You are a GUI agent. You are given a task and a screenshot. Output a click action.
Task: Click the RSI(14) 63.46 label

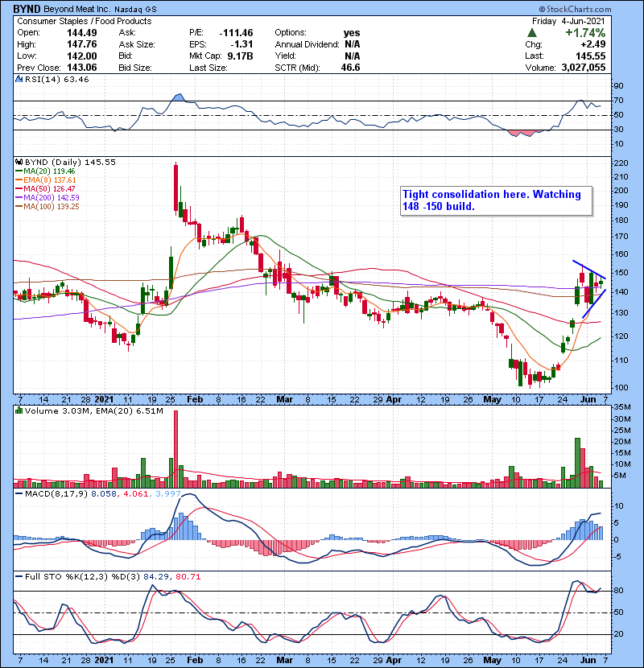coord(56,79)
